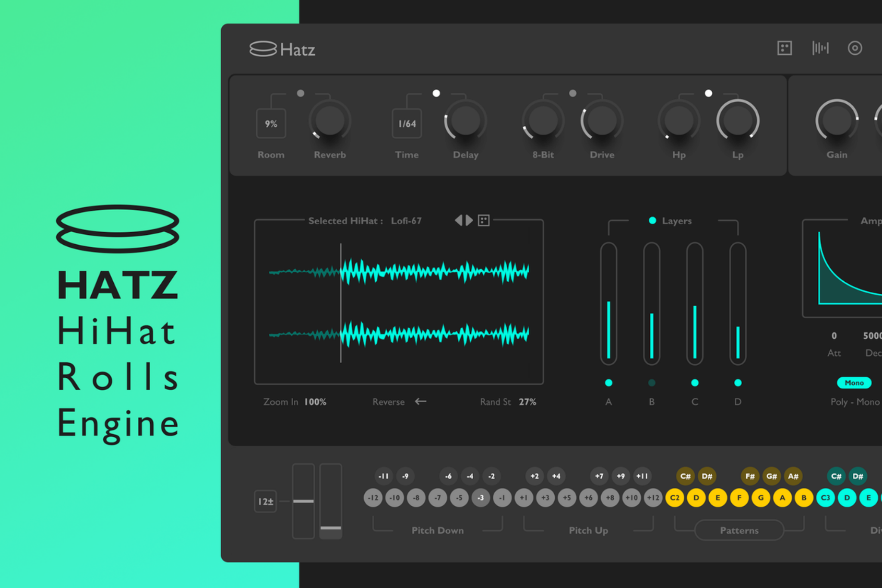Click the Room 9% value box
Image resolution: width=882 pixels, height=588 pixels.
point(271,124)
